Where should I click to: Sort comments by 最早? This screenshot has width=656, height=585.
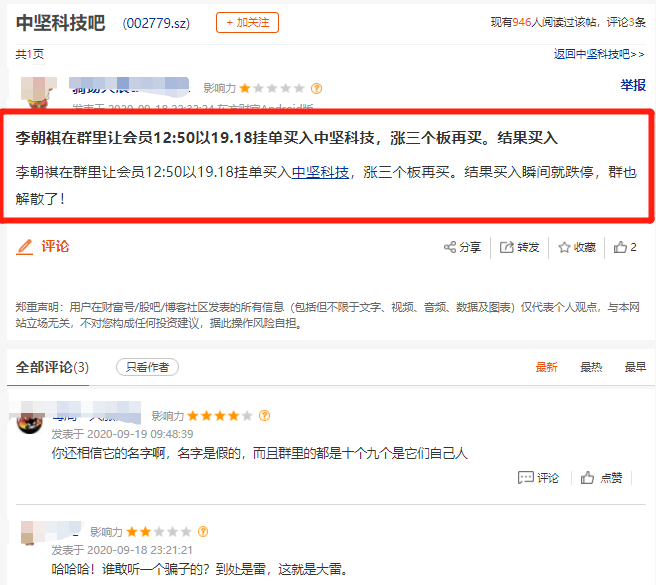pos(635,367)
